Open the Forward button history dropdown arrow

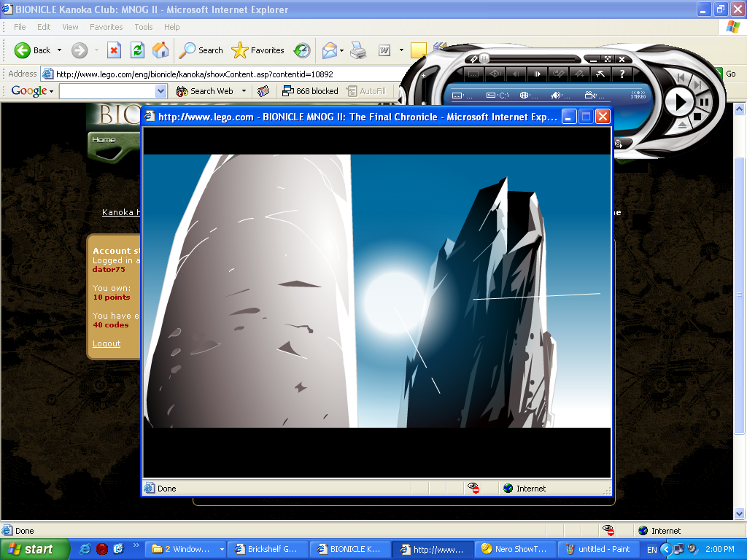[97, 50]
